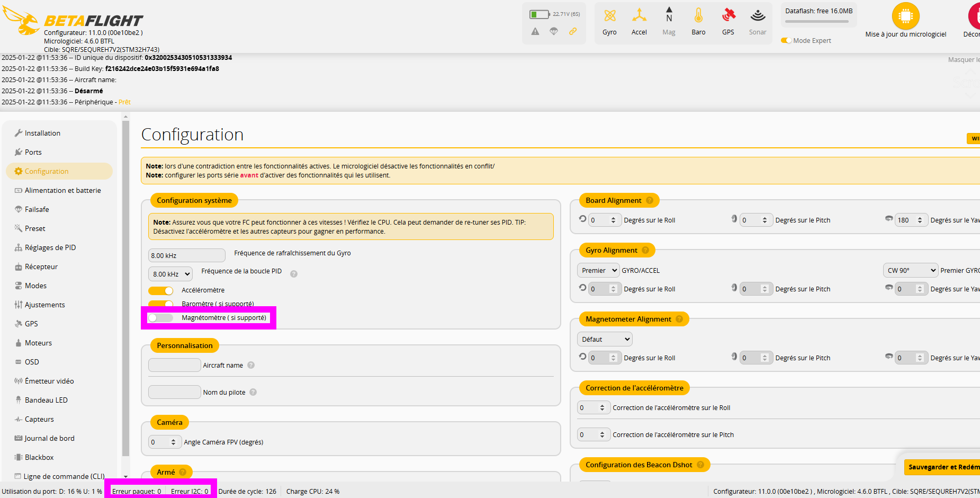Click the Aircraft name input field

click(174, 365)
